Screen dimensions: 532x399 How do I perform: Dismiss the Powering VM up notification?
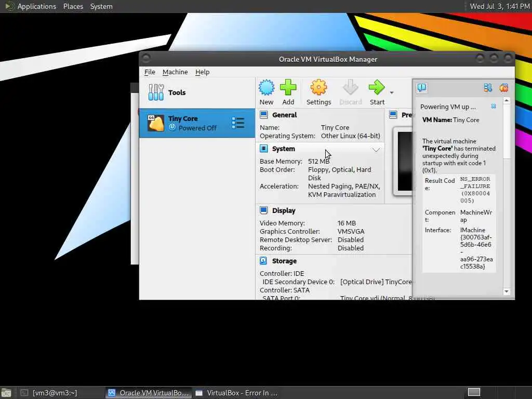point(494,106)
